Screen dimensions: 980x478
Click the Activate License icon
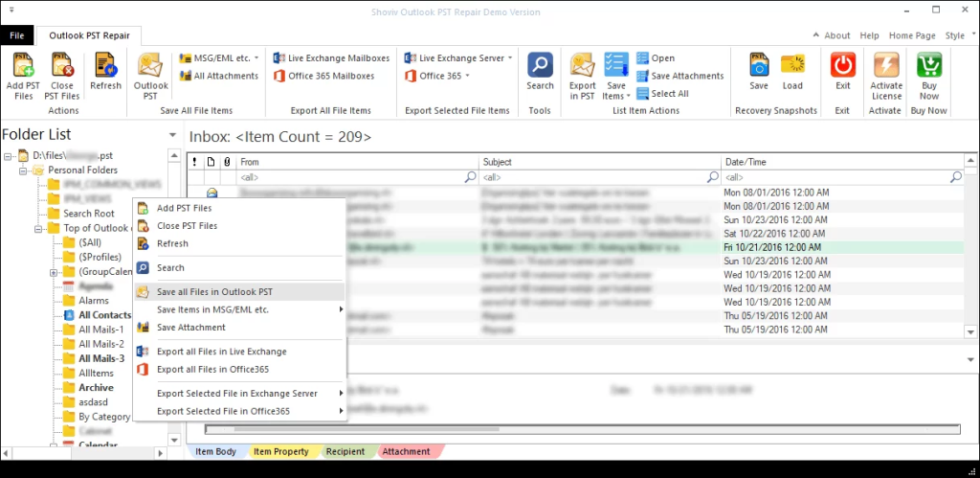[886, 67]
